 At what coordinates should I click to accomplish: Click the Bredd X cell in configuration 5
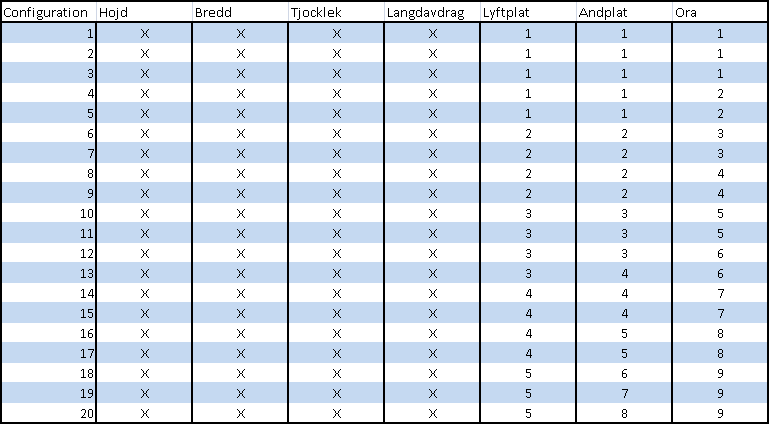pos(240,113)
